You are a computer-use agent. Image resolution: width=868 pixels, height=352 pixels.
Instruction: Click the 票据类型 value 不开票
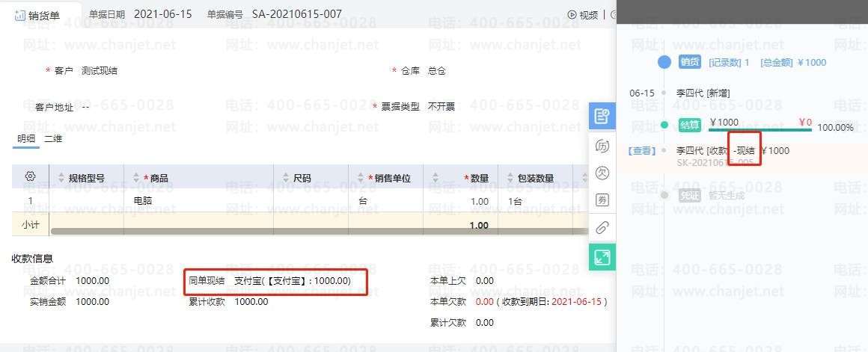441,107
